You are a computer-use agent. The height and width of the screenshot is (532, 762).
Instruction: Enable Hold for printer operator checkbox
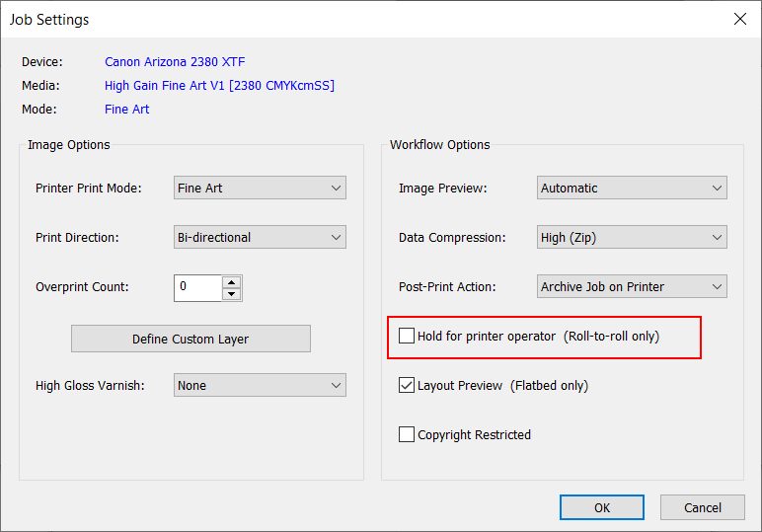pyautogui.click(x=407, y=336)
